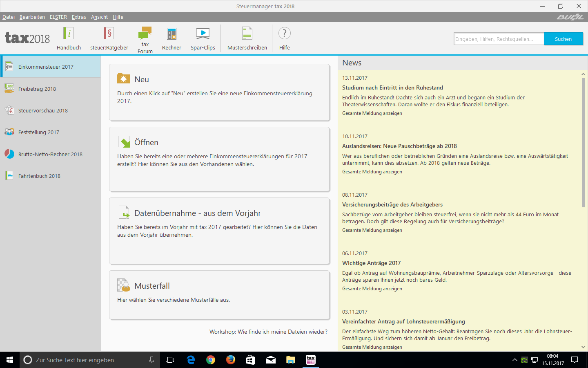Open the Hilfe menu in menu bar
The width and height of the screenshot is (588, 368).
coord(118,17)
